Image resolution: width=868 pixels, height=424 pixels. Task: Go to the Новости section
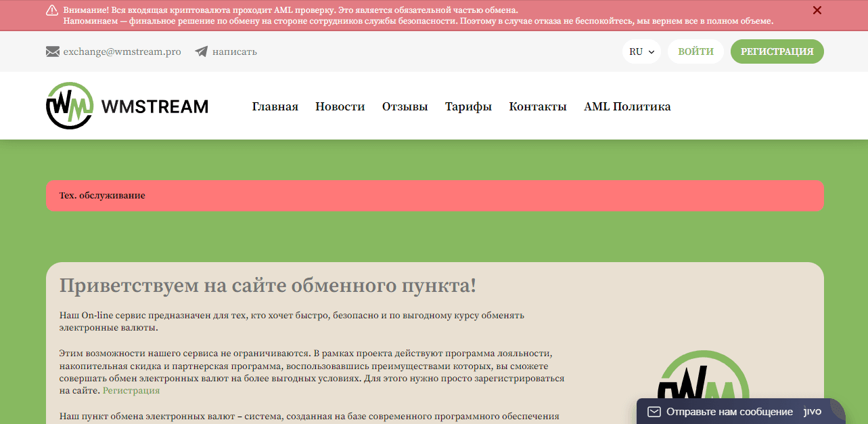point(340,106)
